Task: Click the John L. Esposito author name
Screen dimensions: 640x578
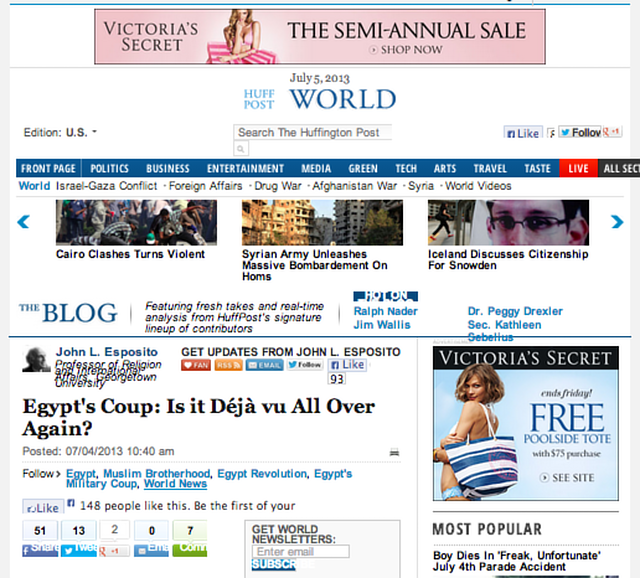Action: tap(107, 352)
